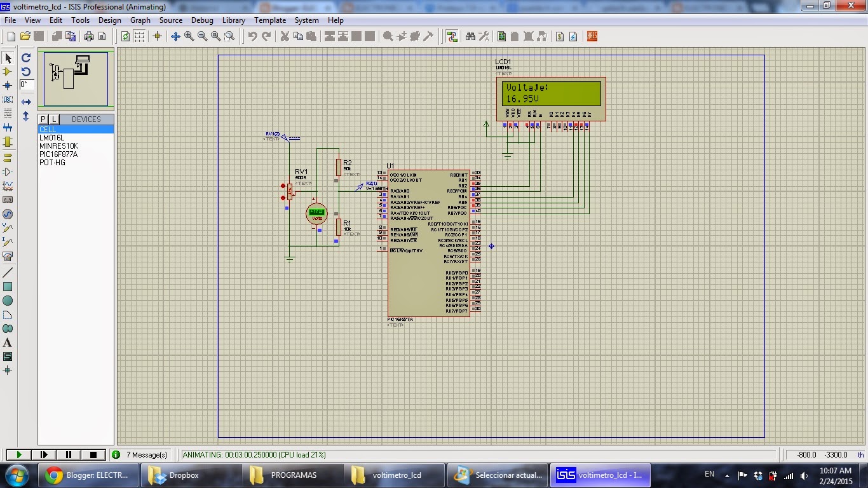868x488 pixels.
Task: Toggle the grid display button
Action: (139, 36)
